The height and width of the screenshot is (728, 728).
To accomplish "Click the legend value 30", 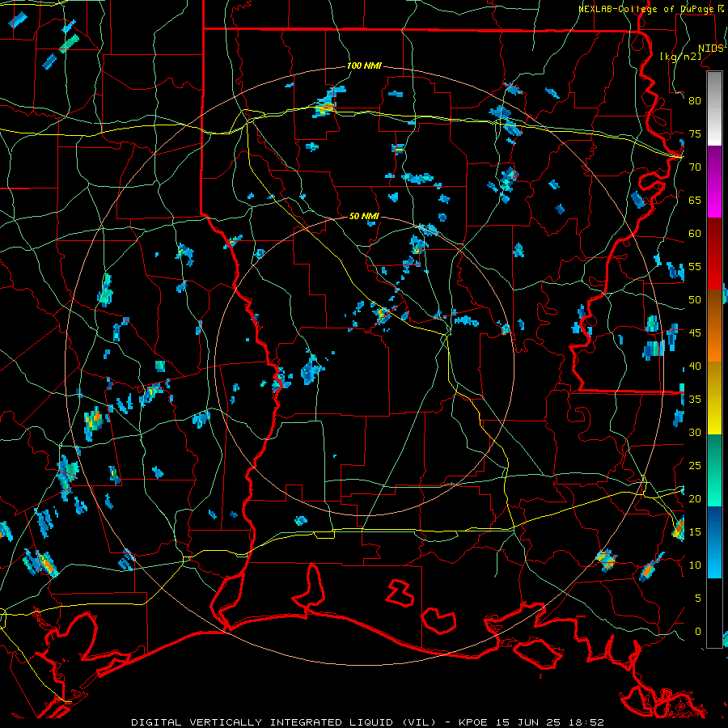I will 695,432.
